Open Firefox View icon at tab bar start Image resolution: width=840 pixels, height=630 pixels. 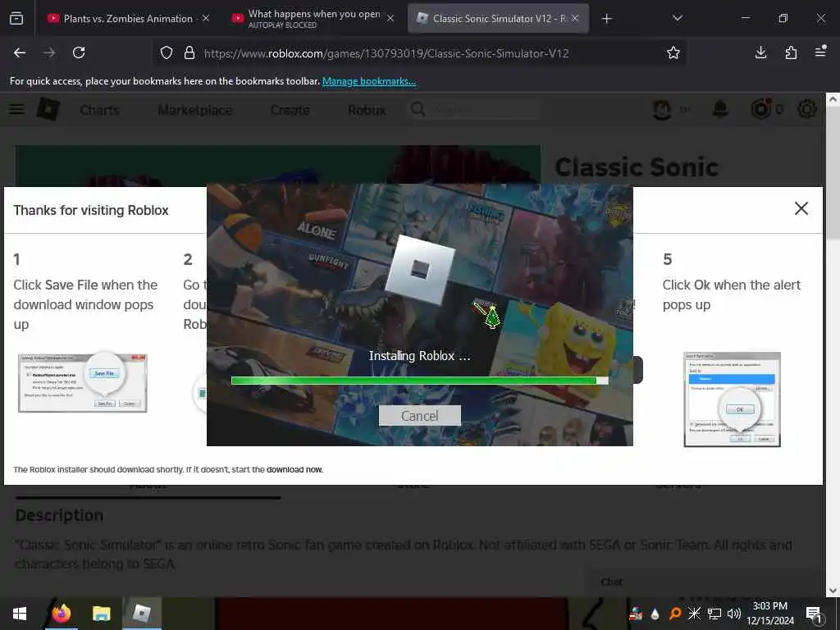[16, 18]
